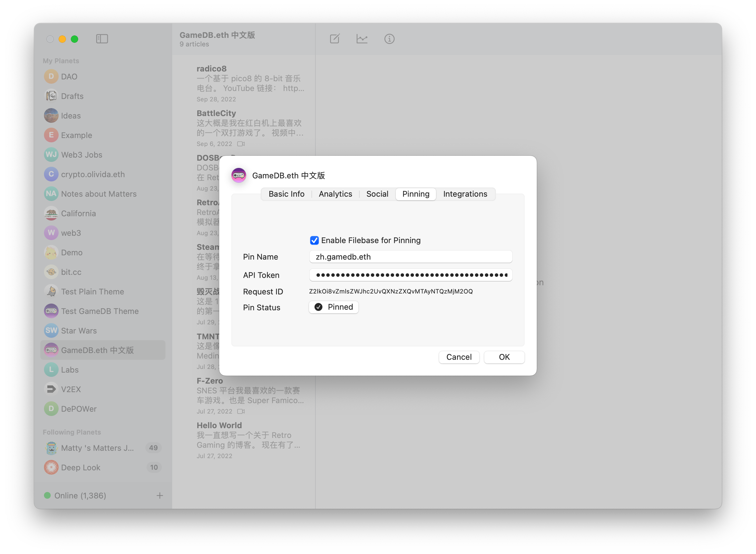Click the analytics chart icon in toolbar
756x554 pixels.
tap(362, 38)
